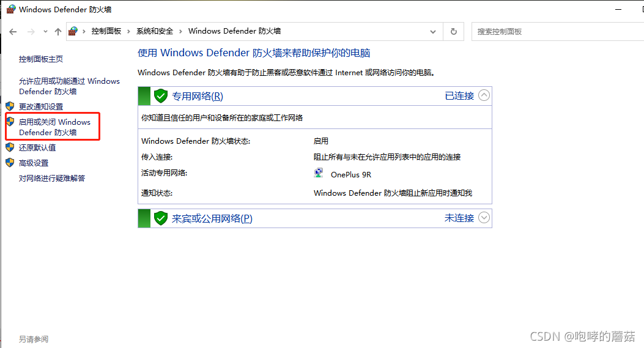Click the Back navigation arrow
The image size is (644, 348).
click(x=13, y=32)
